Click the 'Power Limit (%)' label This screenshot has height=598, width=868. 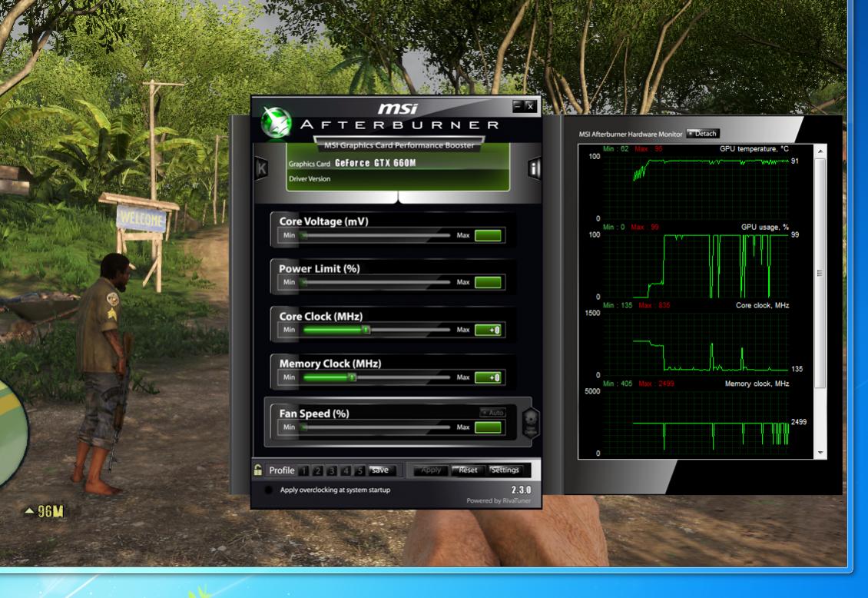(320, 268)
